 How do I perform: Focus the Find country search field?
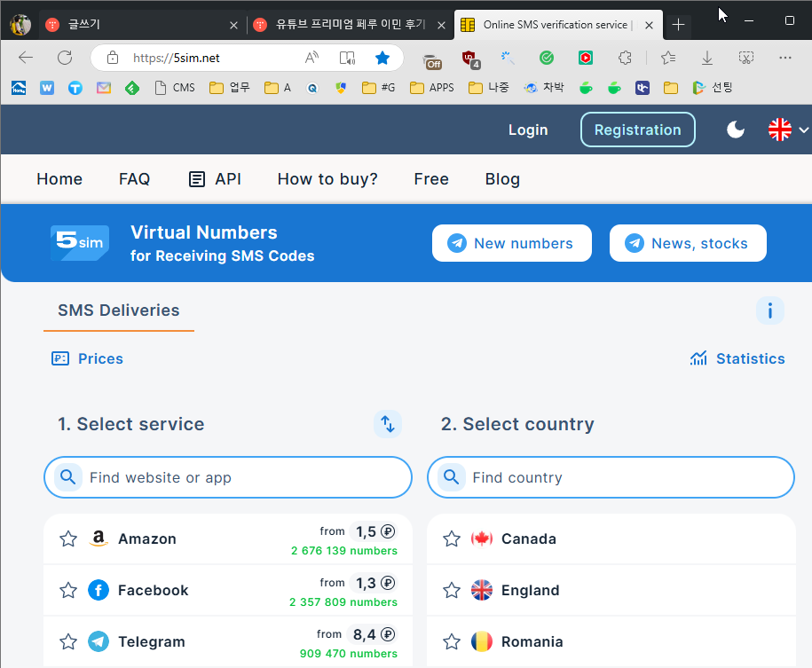click(x=611, y=477)
